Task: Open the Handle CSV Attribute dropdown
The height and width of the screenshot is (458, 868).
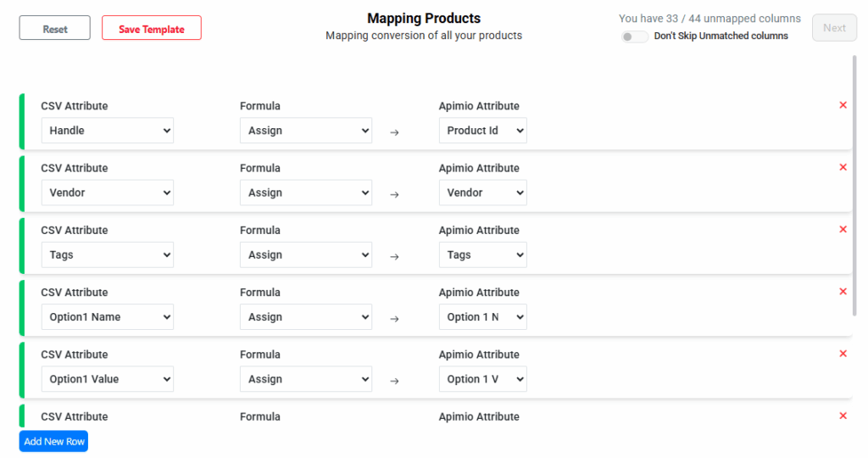Action: [108, 131]
